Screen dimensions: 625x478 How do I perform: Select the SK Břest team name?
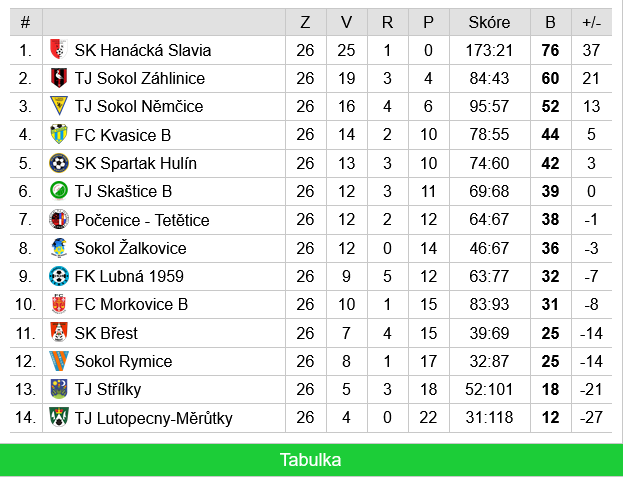click(x=106, y=333)
